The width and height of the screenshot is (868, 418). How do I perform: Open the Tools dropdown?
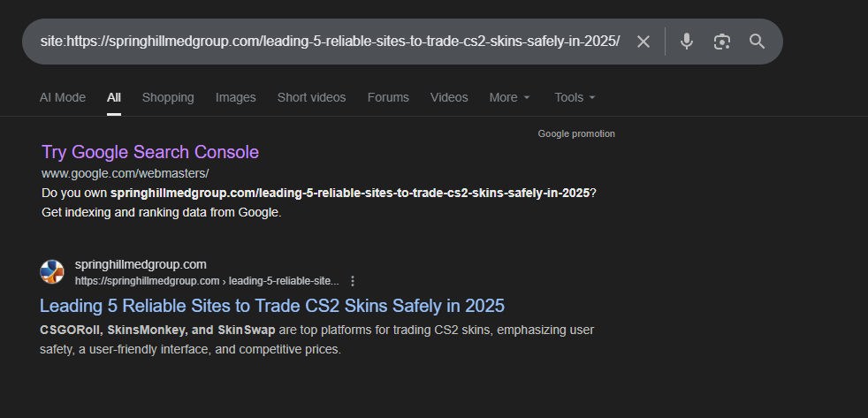(x=575, y=97)
